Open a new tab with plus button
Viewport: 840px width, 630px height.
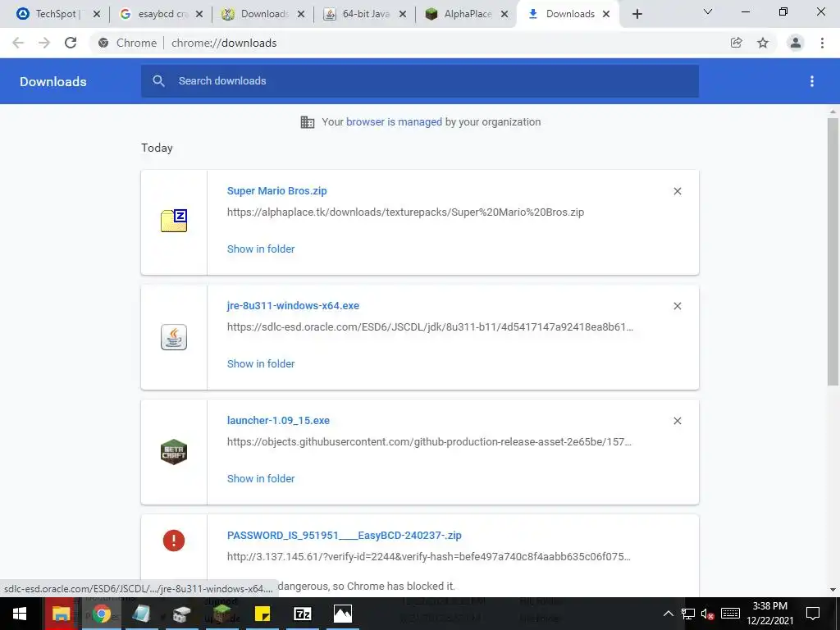pos(637,14)
